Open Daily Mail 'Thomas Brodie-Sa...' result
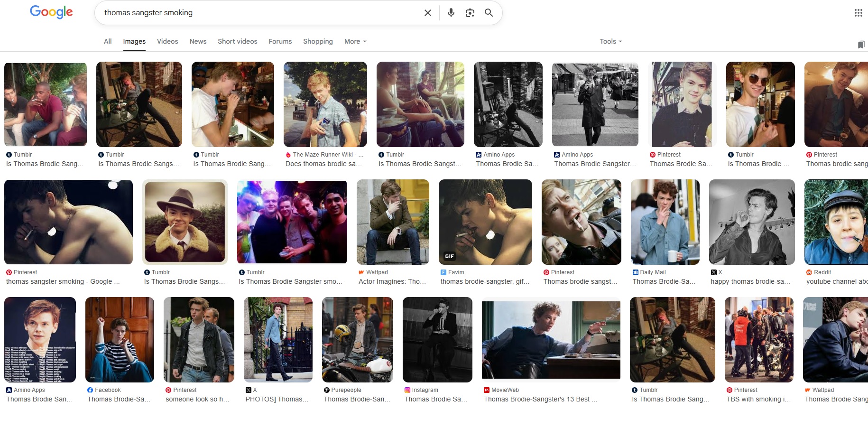This screenshot has width=868, height=447. pyautogui.click(x=664, y=281)
